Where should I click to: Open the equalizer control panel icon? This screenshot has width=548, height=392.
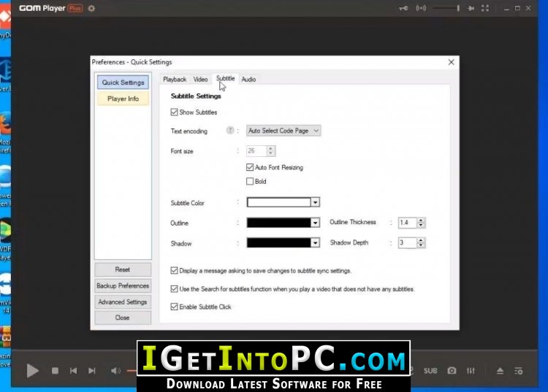coord(471,371)
